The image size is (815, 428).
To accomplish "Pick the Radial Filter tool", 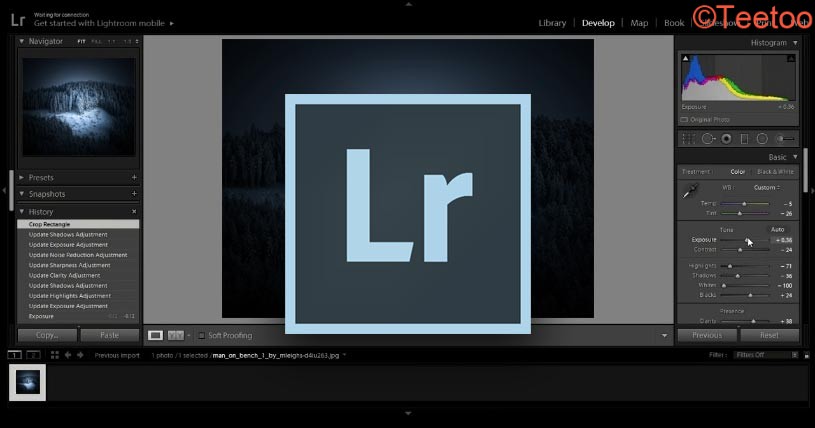I will coord(762,139).
